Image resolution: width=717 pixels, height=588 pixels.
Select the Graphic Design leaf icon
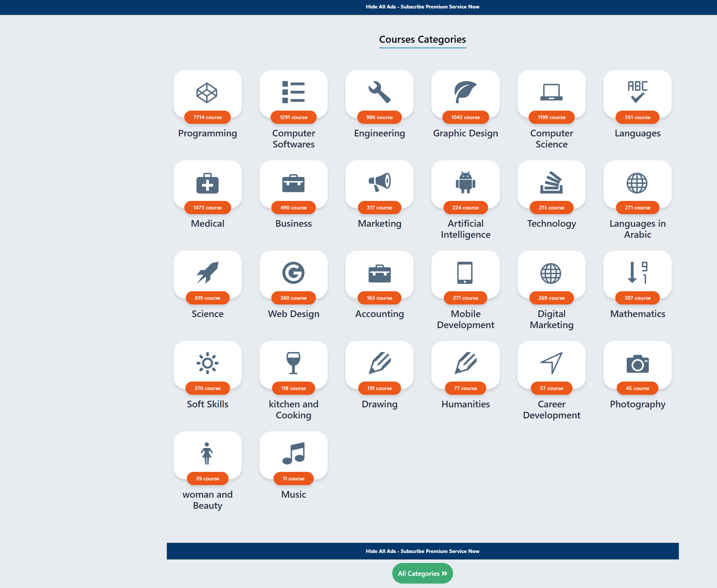[x=465, y=92]
